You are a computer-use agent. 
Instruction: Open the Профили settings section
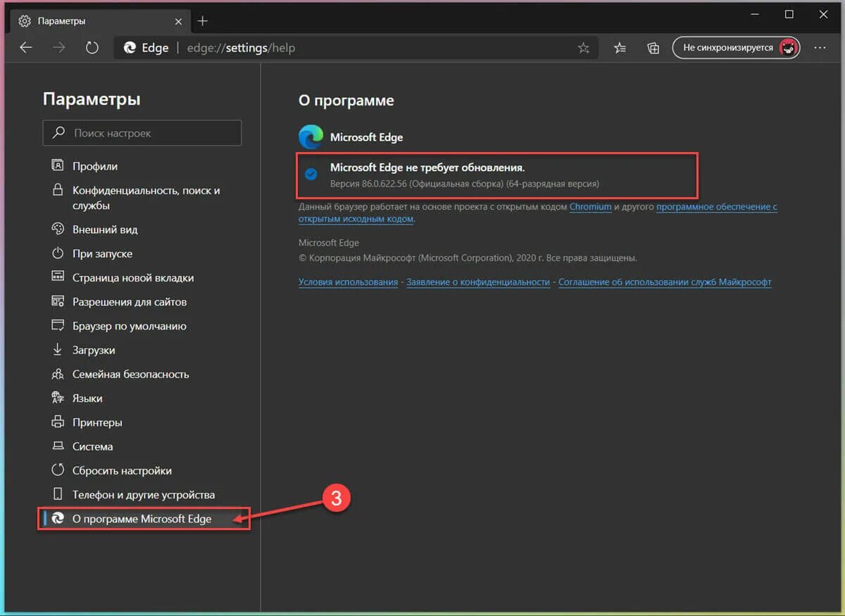click(95, 166)
